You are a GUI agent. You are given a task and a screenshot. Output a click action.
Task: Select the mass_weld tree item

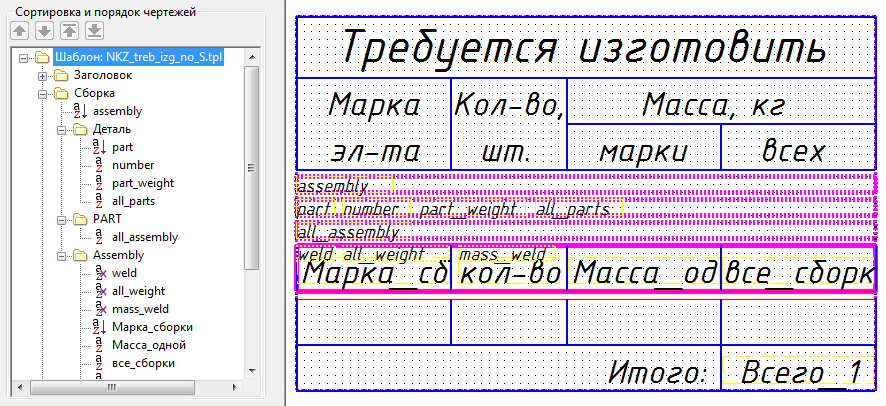(139, 309)
